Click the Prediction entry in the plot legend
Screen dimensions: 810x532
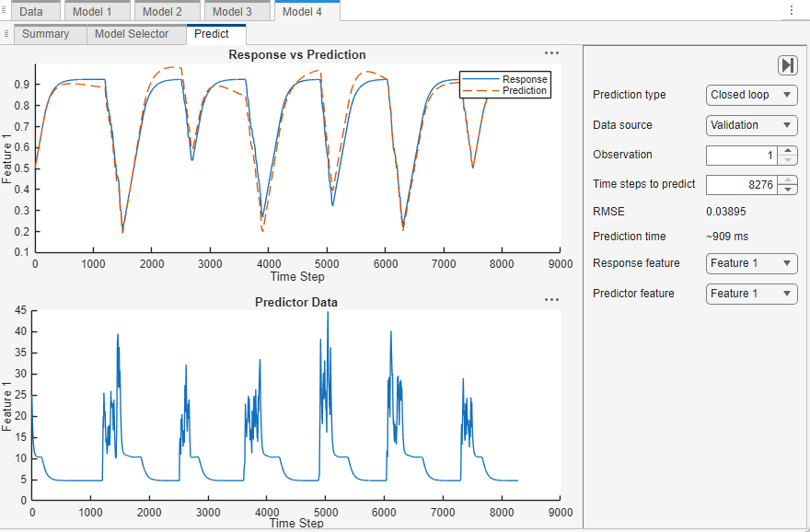pos(524,90)
